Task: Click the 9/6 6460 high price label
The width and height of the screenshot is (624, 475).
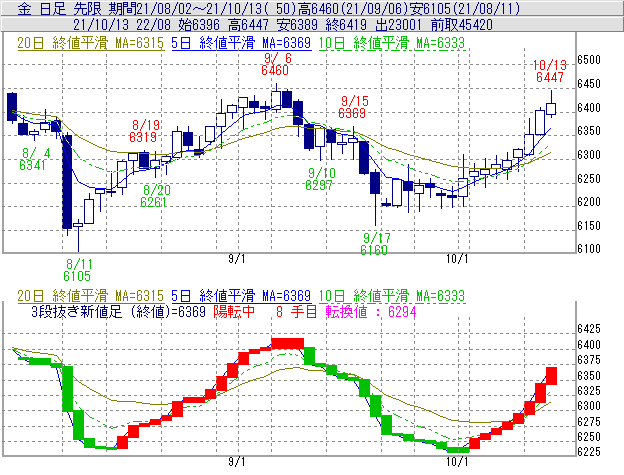Action: (275, 64)
